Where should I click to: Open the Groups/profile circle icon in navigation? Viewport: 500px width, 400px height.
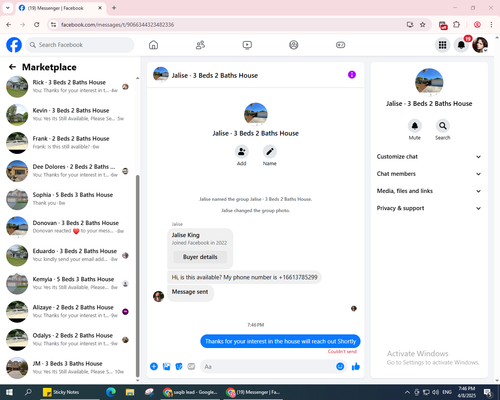[x=294, y=45]
